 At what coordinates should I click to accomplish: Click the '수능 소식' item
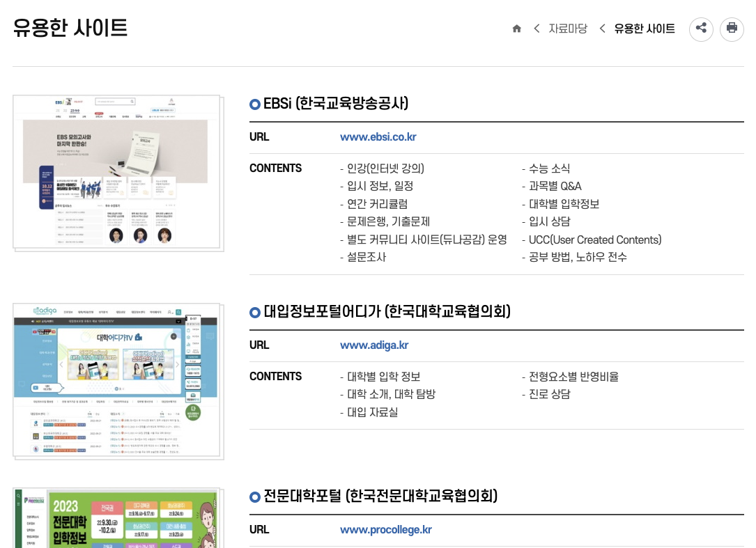point(546,169)
